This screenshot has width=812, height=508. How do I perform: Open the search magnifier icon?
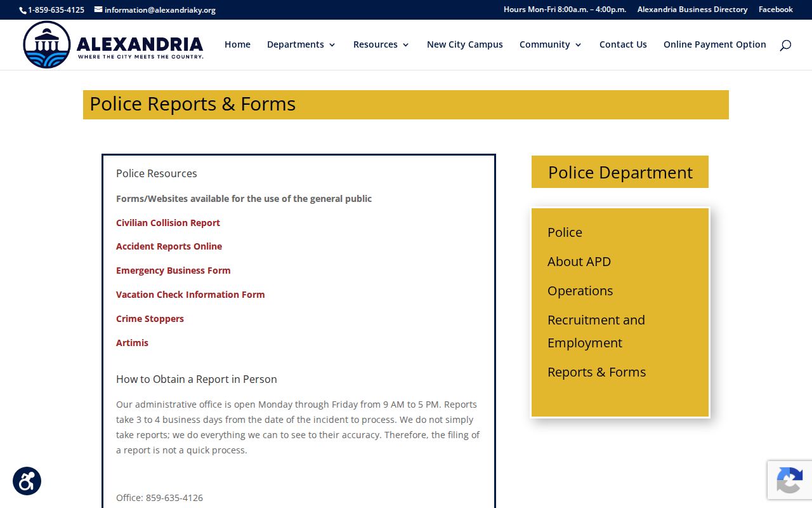pyautogui.click(x=785, y=45)
